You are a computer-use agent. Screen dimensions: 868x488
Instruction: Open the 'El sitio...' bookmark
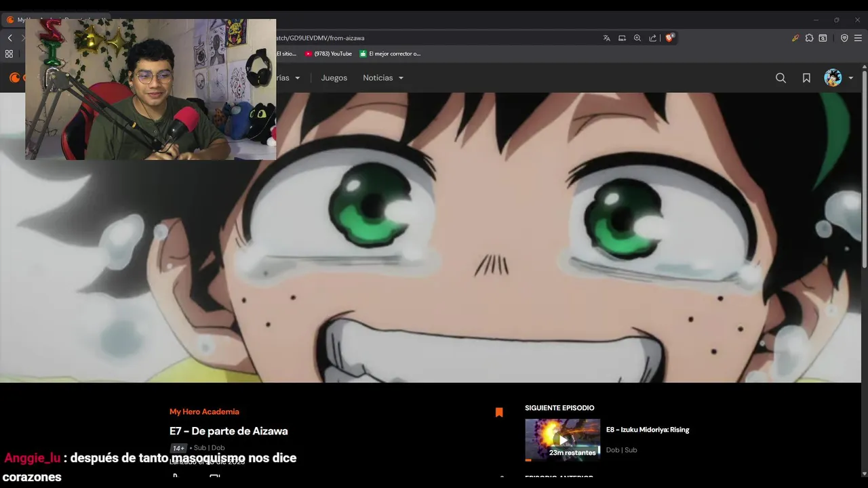[286, 54]
